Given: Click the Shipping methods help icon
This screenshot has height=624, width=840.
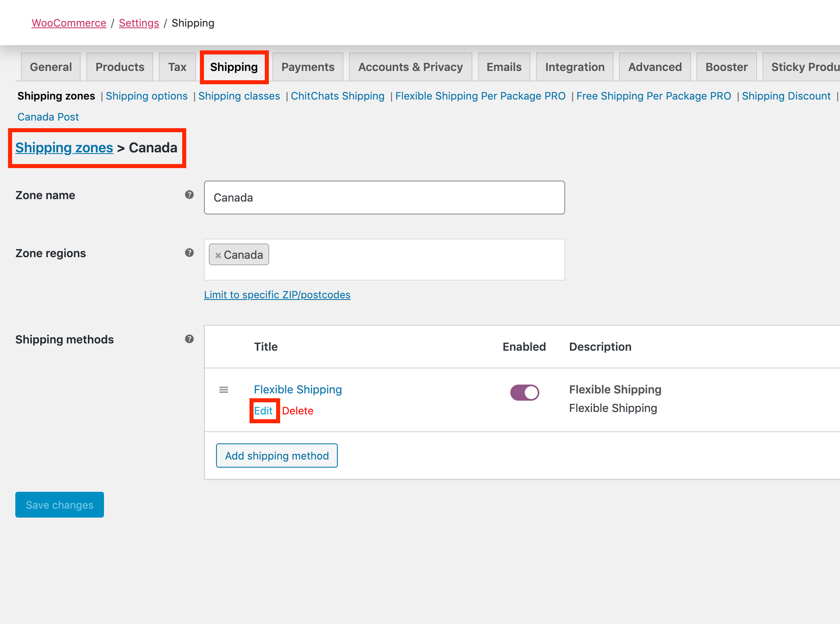Looking at the screenshot, I should click(189, 339).
